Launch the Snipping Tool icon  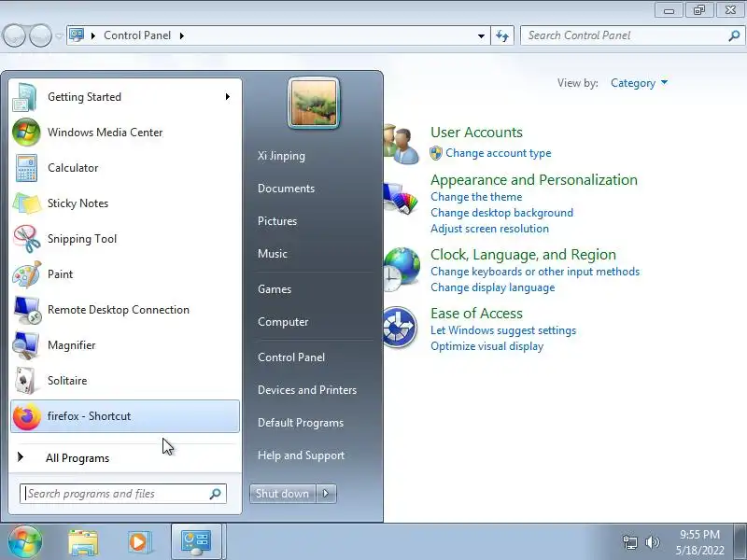point(26,239)
